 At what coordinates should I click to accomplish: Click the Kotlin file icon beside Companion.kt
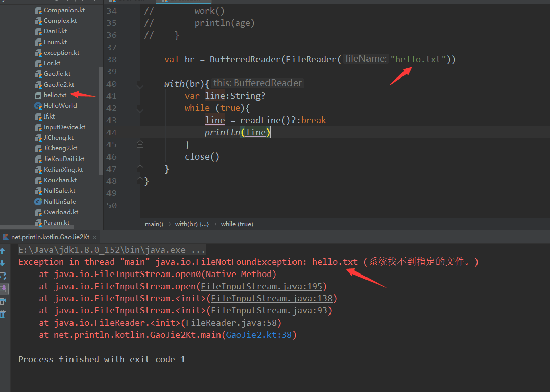38,10
